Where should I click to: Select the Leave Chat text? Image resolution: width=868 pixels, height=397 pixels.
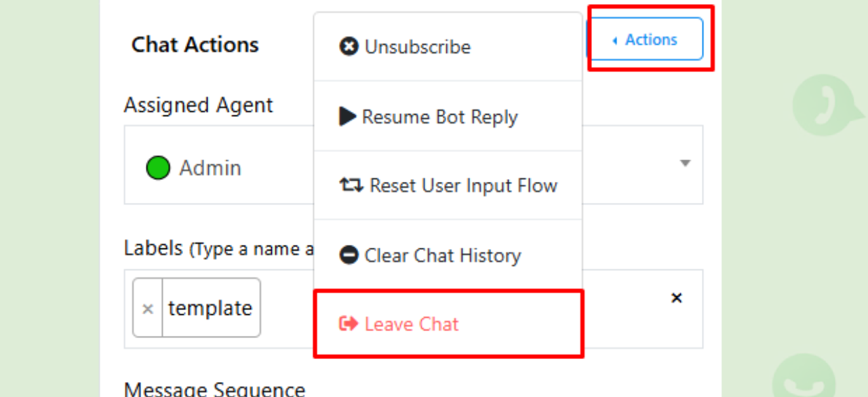pyautogui.click(x=412, y=324)
